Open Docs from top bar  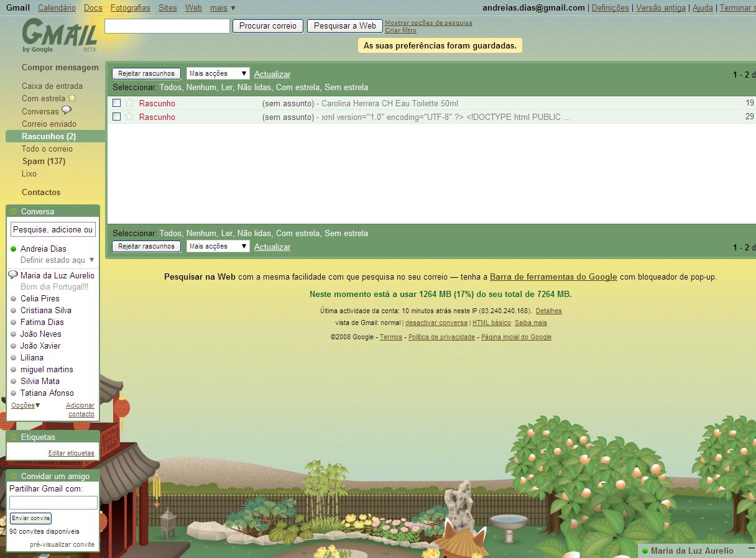point(93,8)
